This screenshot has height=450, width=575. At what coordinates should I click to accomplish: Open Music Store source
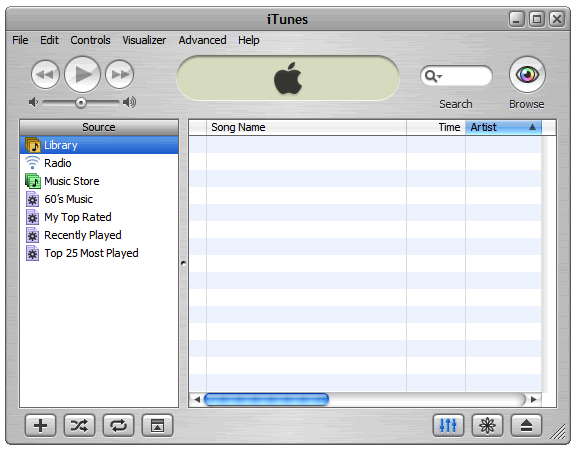point(99,181)
